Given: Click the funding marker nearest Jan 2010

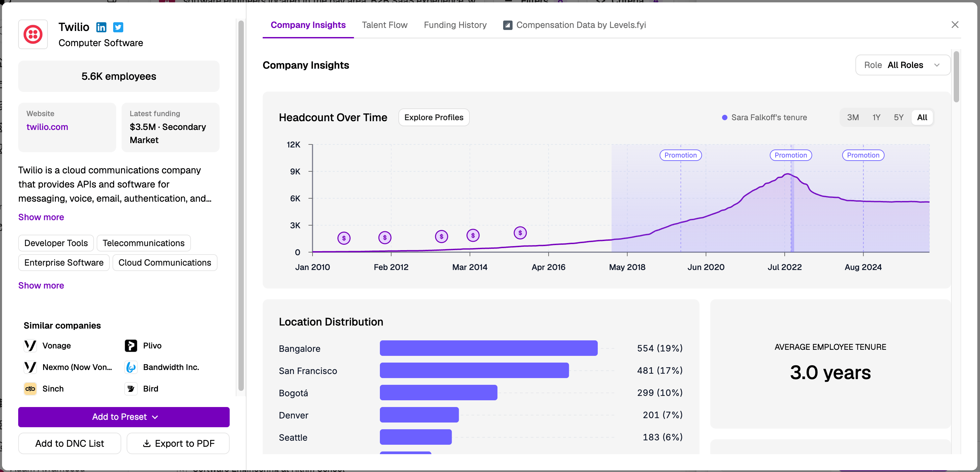Looking at the screenshot, I should point(344,238).
